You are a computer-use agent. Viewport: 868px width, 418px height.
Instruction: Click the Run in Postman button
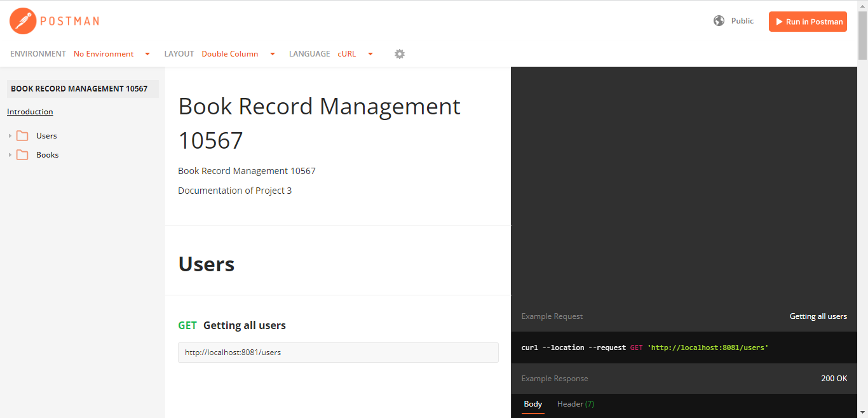(808, 22)
